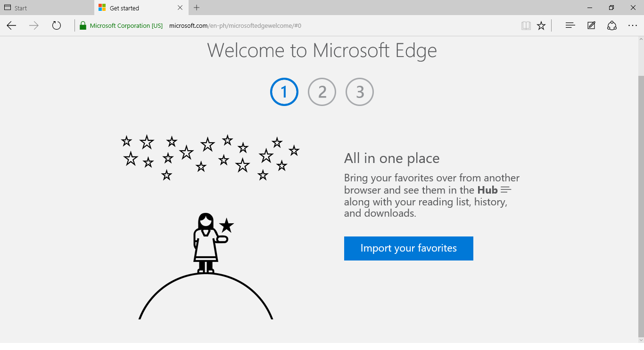Open the Hub icon in toolbar
This screenshot has height=350, width=644.
pos(570,26)
